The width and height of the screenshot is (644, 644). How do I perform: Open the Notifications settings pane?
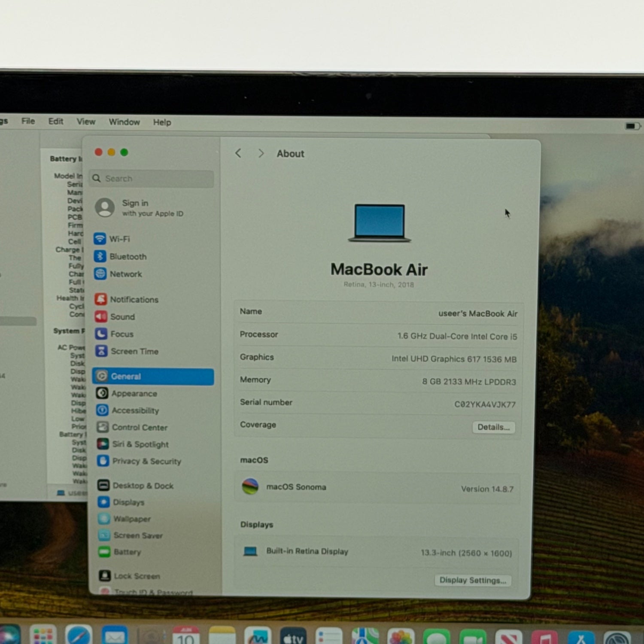(x=126, y=299)
